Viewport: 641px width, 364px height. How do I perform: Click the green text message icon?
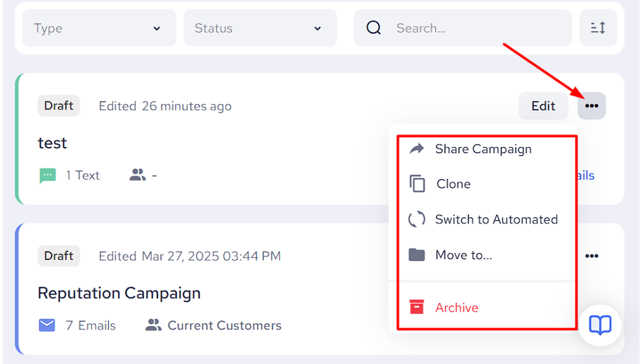click(48, 176)
